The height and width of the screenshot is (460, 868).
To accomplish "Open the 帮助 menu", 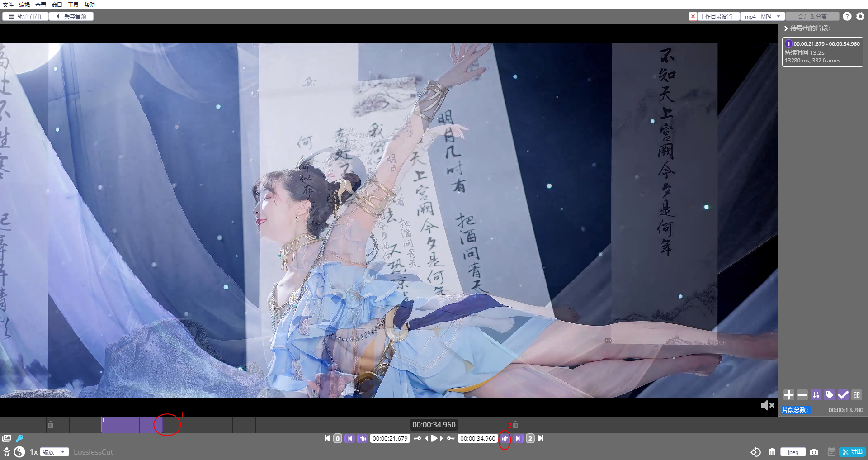I will [90, 5].
